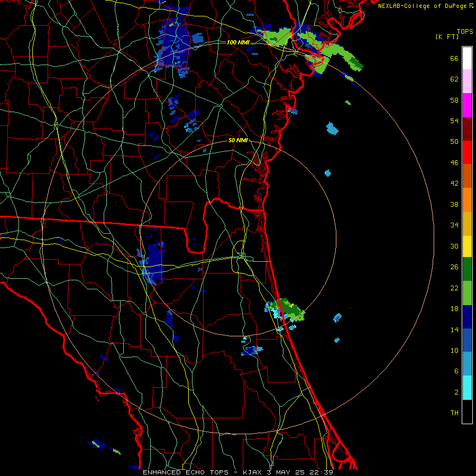This screenshot has height=476, width=476.
Task: Click the '62' legend value
Action: (x=454, y=79)
